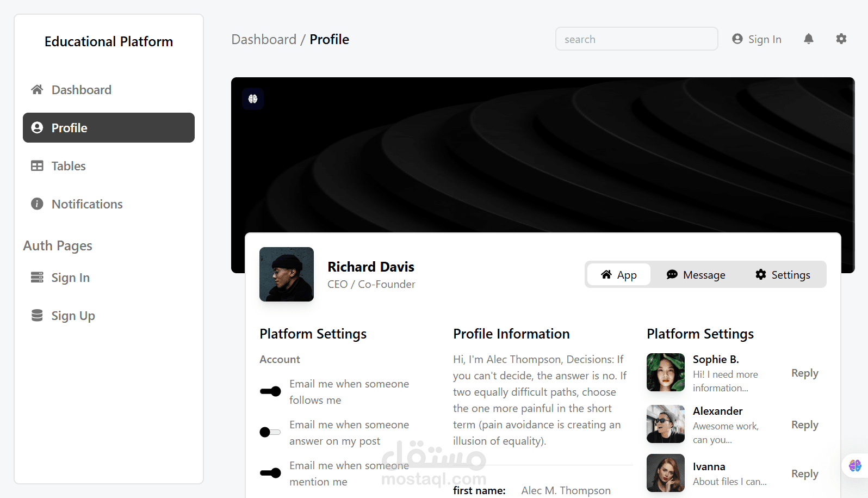Image resolution: width=868 pixels, height=498 pixels.
Task: Click the Educational Platform title
Action: [109, 41]
